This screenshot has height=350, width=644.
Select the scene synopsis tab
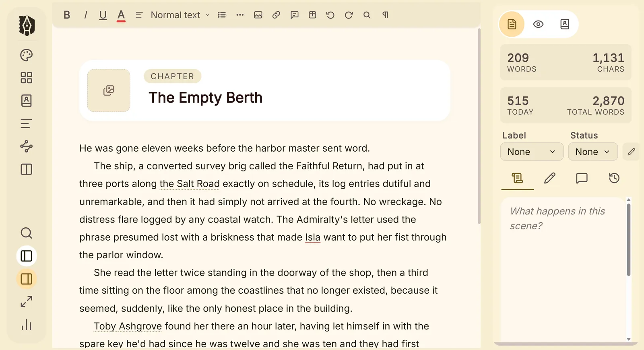click(518, 178)
